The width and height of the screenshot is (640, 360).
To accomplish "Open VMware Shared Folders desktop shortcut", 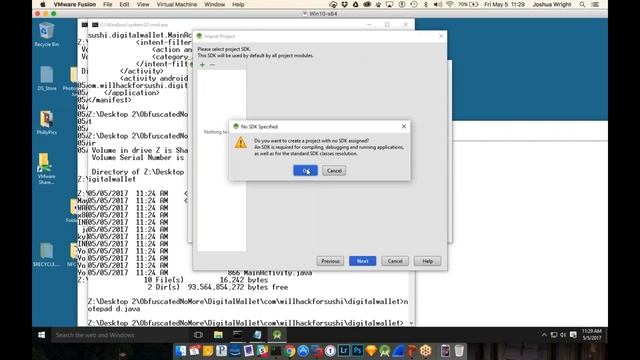I will click(46, 169).
